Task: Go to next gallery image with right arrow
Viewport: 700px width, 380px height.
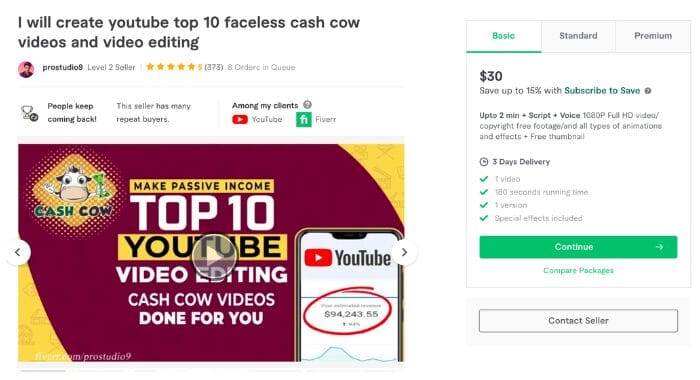Action: coord(404,252)
